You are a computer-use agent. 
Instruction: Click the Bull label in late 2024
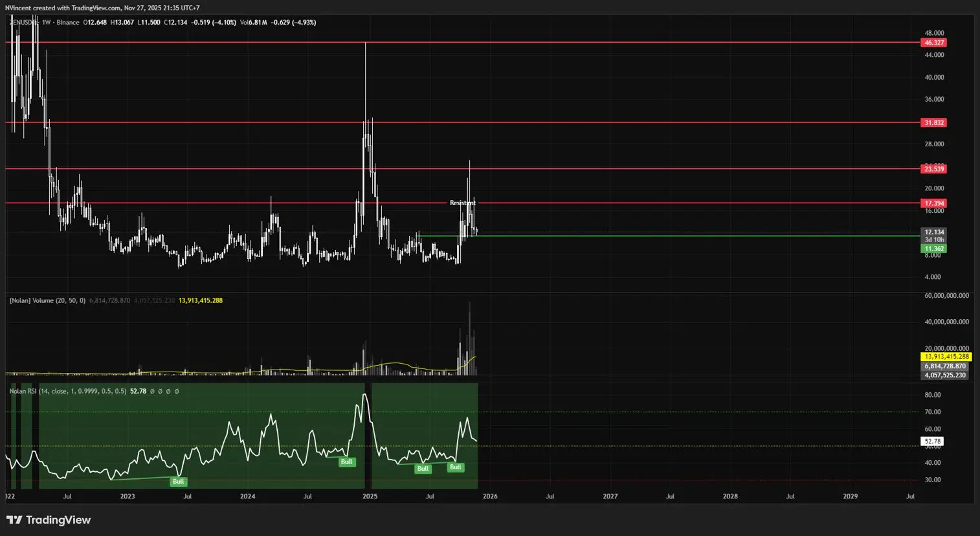[x=347, y=462]
